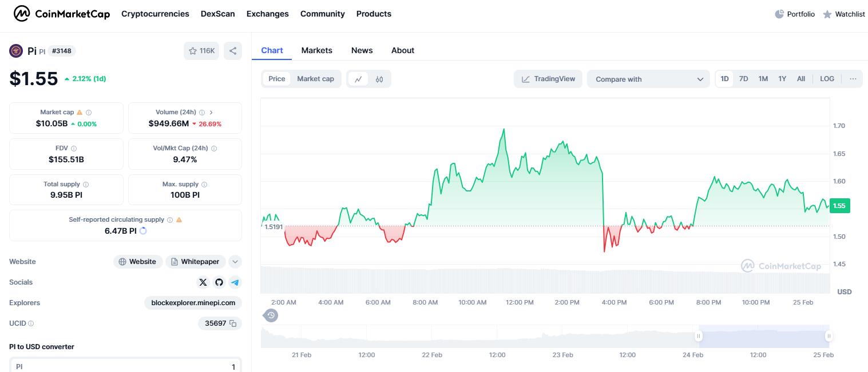Click the green 1.55 current price label
The image size is (868, 372).
click(839, 206)
